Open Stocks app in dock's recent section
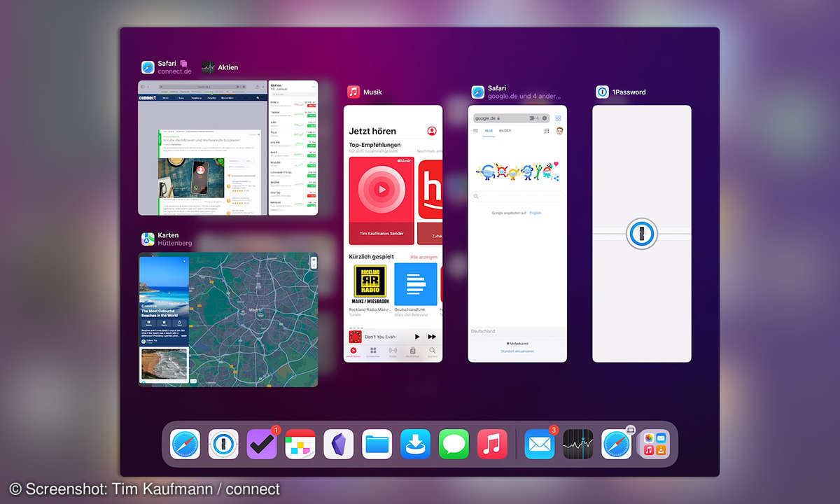The image size is (840, 504). [x=578, y=444]
